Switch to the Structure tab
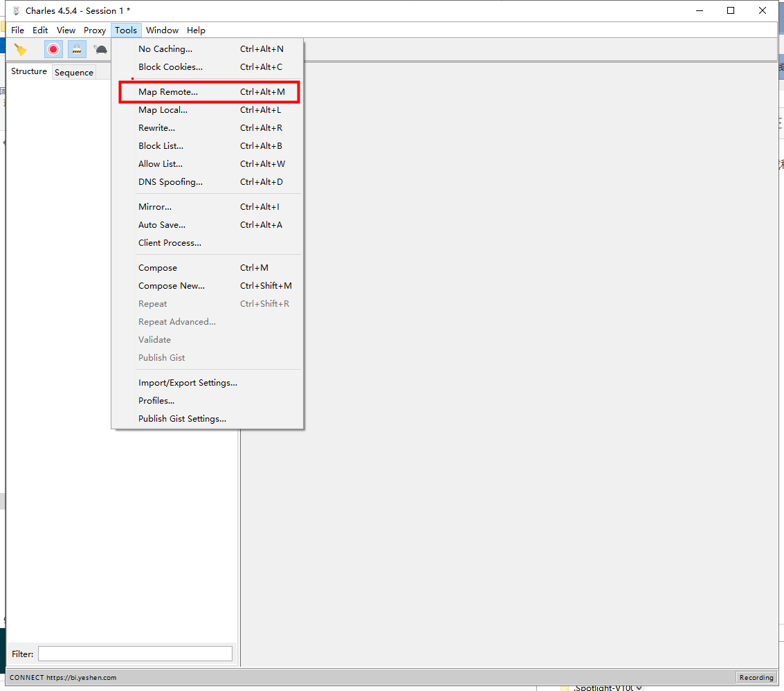Viewport: 784px width, 691px height. tap(29, 71)
